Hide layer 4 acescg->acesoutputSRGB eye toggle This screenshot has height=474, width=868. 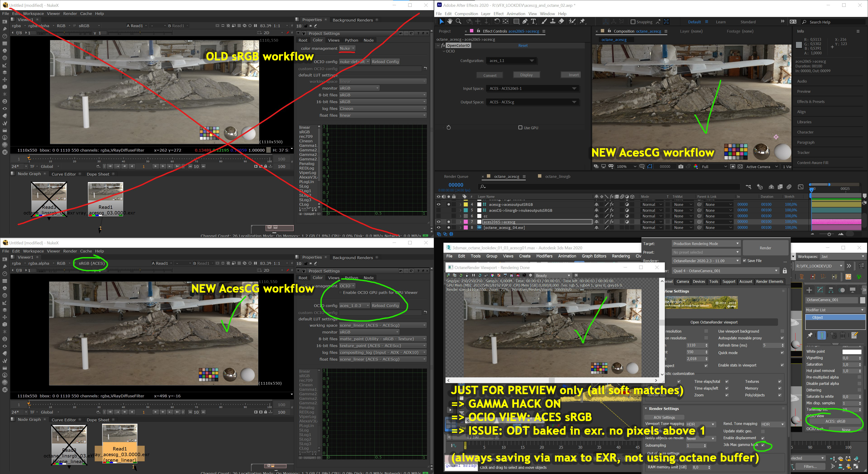point(438,205)
